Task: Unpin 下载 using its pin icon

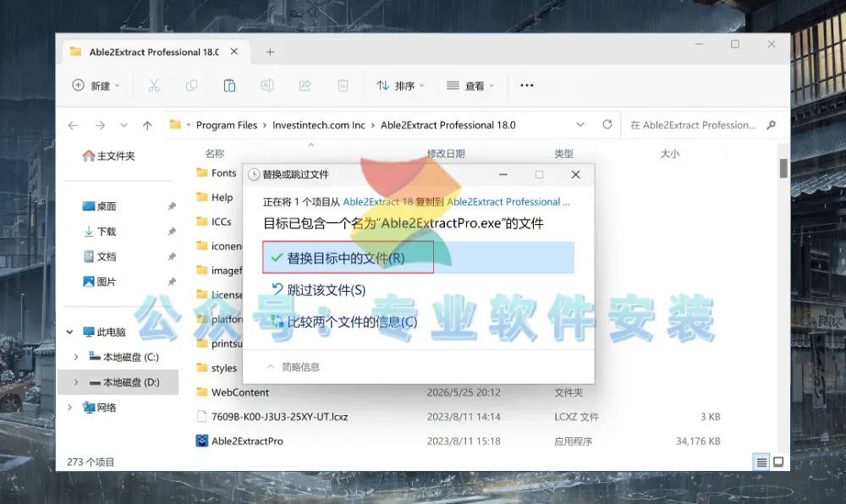Action: coord(172,231)
